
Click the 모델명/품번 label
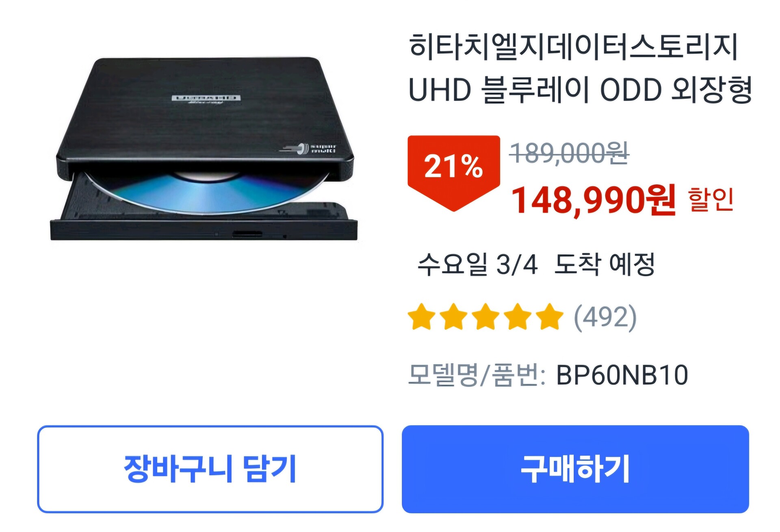pos(477,374)
